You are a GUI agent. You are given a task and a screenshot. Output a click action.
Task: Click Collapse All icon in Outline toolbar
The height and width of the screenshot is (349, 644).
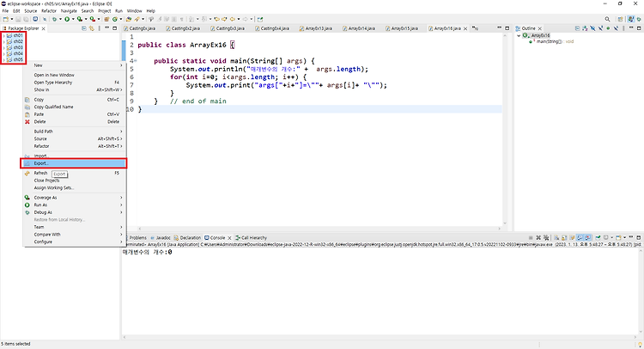(577, 28)
